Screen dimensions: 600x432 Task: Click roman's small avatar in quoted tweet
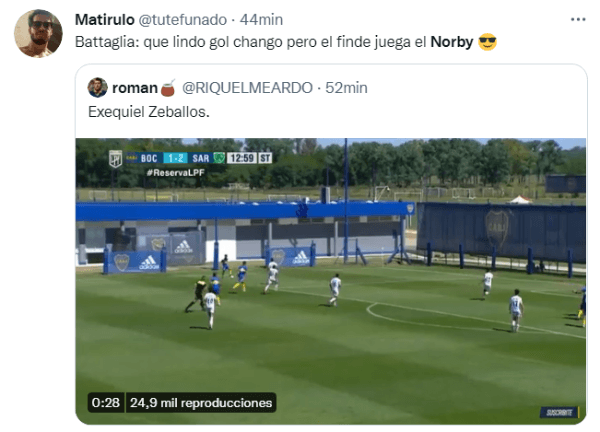pos(98,87)
